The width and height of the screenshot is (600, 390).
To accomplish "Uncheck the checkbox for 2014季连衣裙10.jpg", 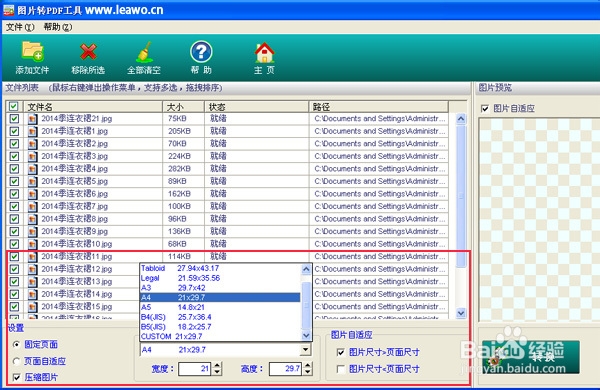I will [14, 244].
